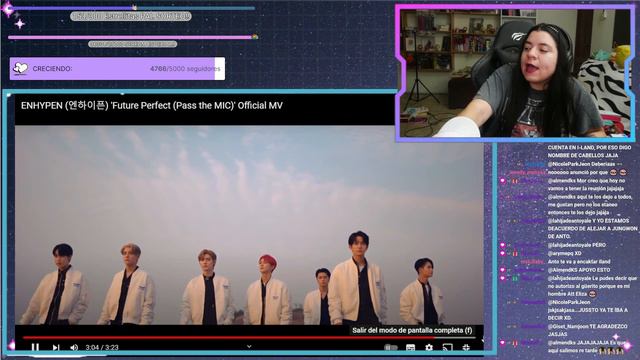The height and width of the screenshot is (360, 640).
Task: Pause the ENHYPEN music video
Action: pyautogui.click(x=35, y=347)
